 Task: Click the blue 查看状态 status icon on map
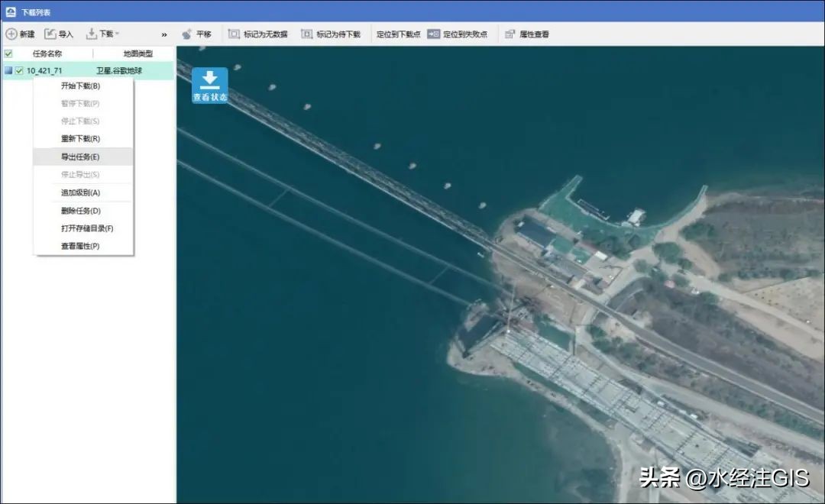(209, 84)
